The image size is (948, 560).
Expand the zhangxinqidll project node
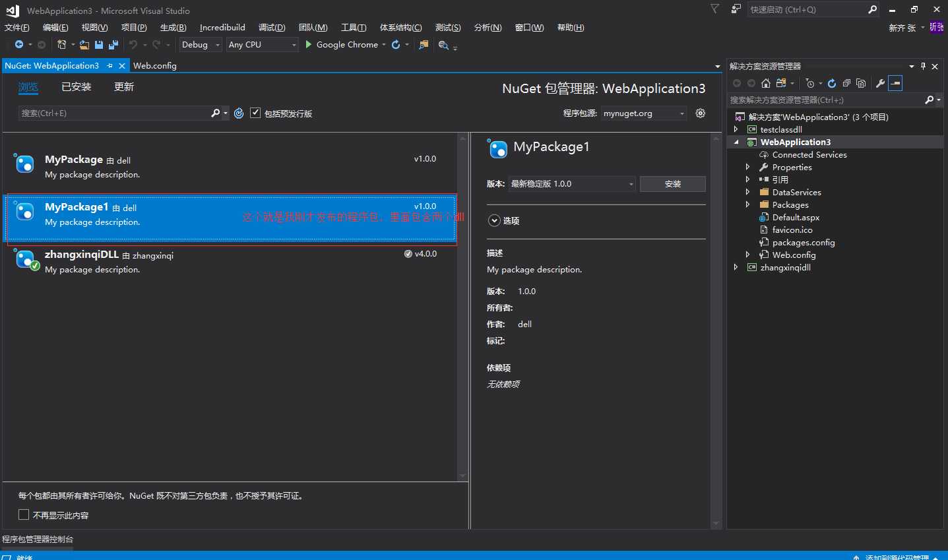tap(736, 267)
